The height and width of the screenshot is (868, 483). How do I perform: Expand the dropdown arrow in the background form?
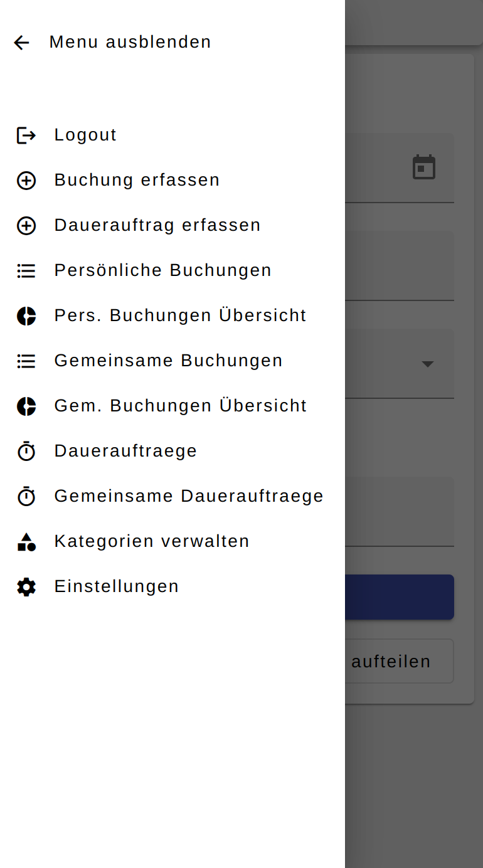point(428,364)
